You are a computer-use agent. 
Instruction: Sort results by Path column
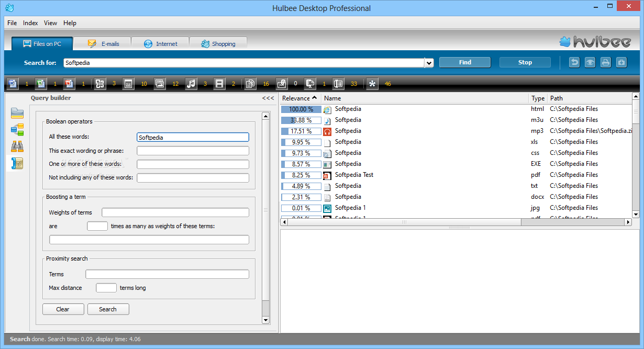(590, 98)
